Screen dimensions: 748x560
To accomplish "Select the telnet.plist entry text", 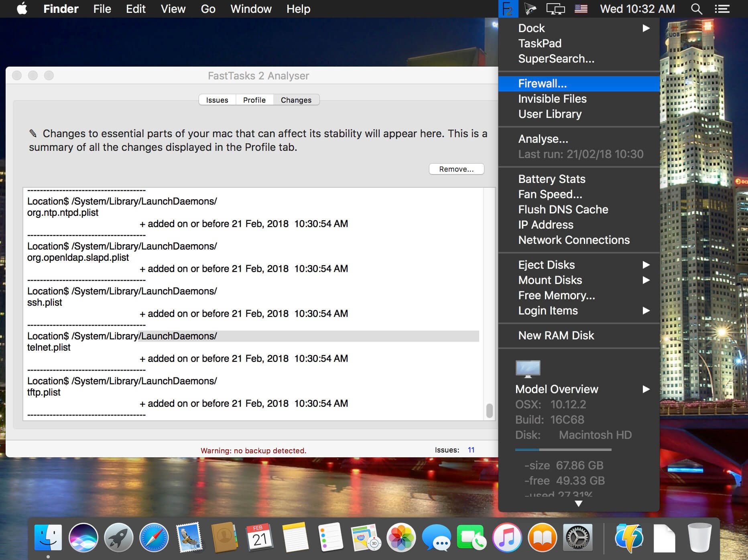I will 49,347.
